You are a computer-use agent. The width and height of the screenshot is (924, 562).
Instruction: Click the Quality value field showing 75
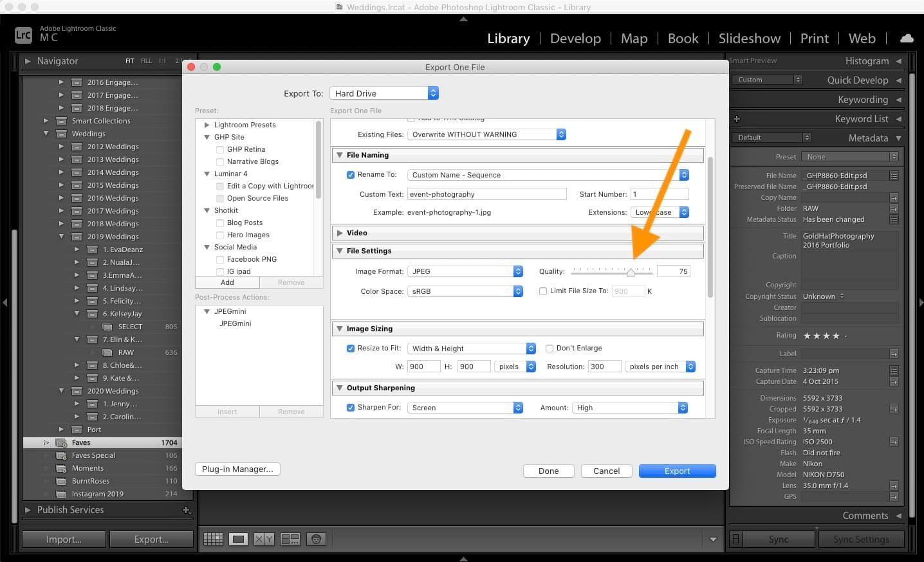[673, 271]
